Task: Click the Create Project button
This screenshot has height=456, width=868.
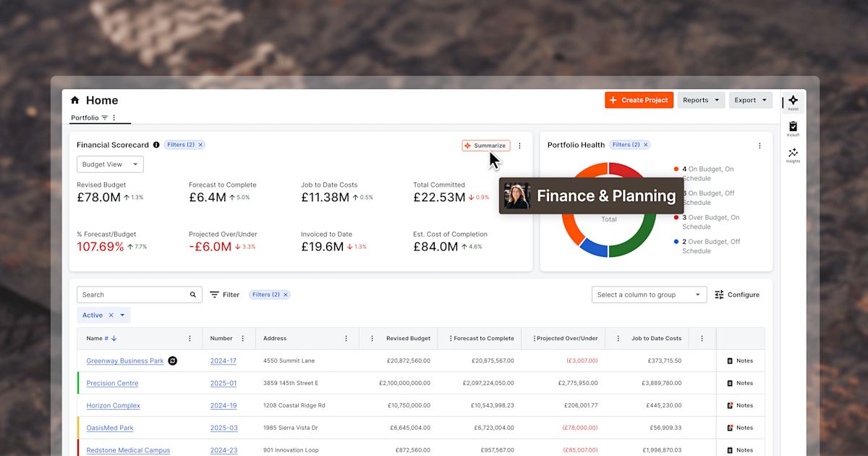Action: pyautogui.click(x=639, y=100)
